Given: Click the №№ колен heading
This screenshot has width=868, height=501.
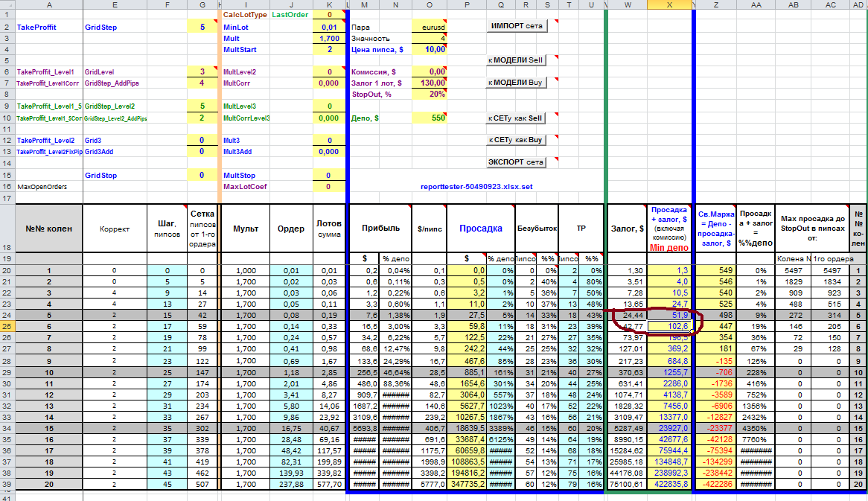Looking at the screenshot, I should tap(48, 229).
